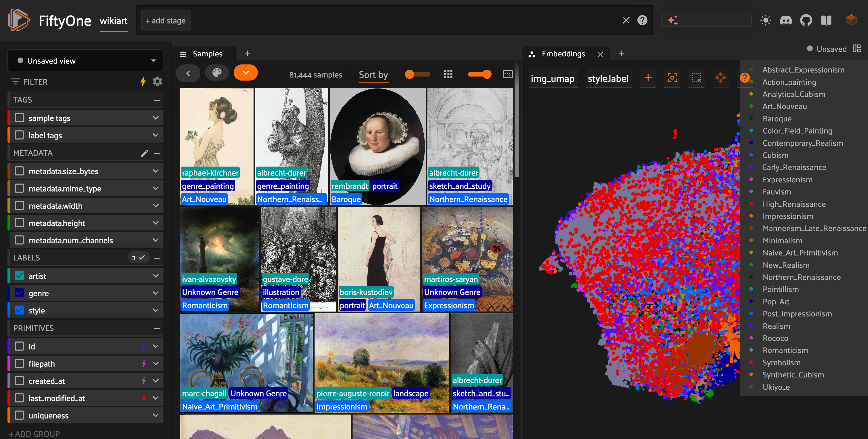
Task: Click the wikiart dataset name
Action: 114,21
